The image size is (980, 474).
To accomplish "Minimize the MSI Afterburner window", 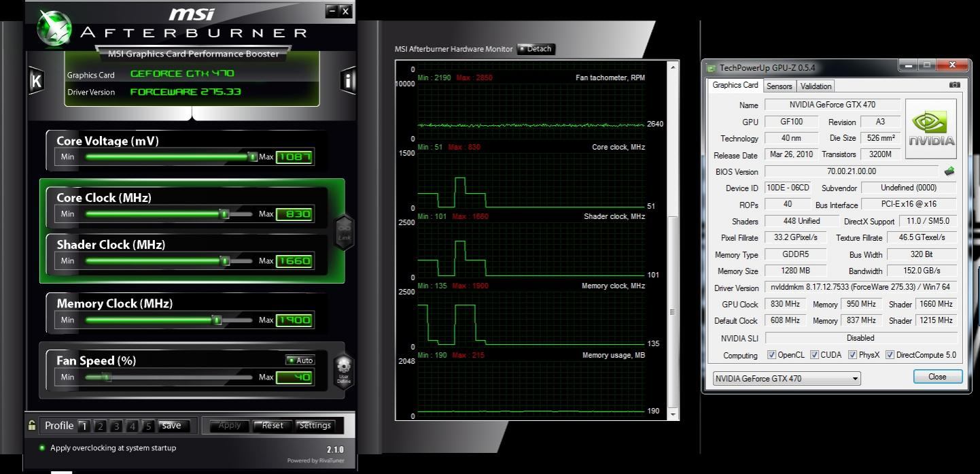I will pos(332,11).
